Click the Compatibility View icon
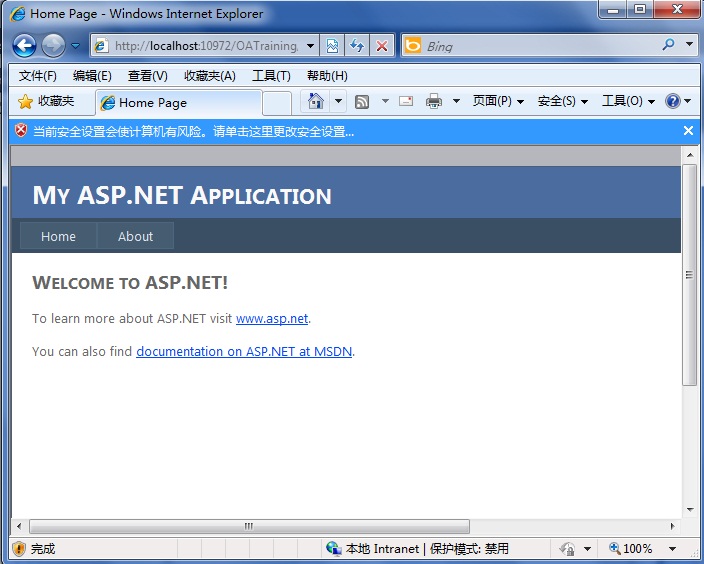The width and height of the screenshot is (704, 564). point(332,46)
